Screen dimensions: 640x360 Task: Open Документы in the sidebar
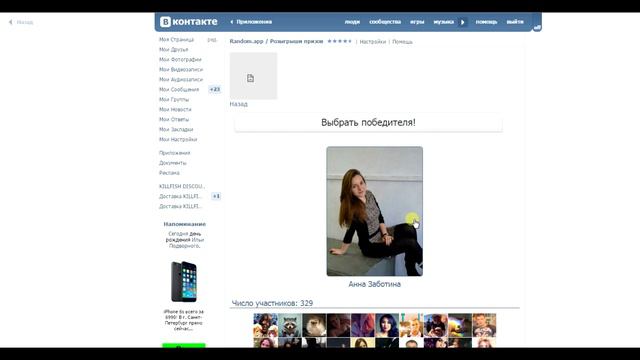point(173,163)
